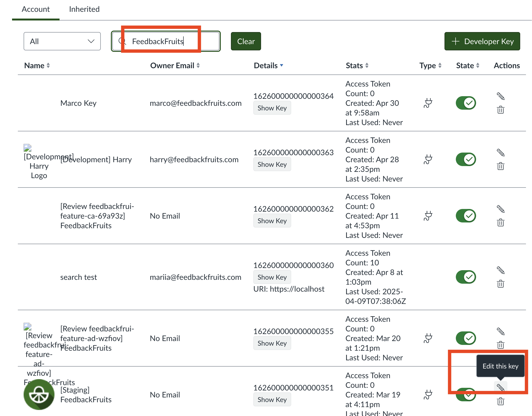532x416 pixels.
Task: Click mariia@feedbackfruits.com email cell
Action: pos(195,277)
